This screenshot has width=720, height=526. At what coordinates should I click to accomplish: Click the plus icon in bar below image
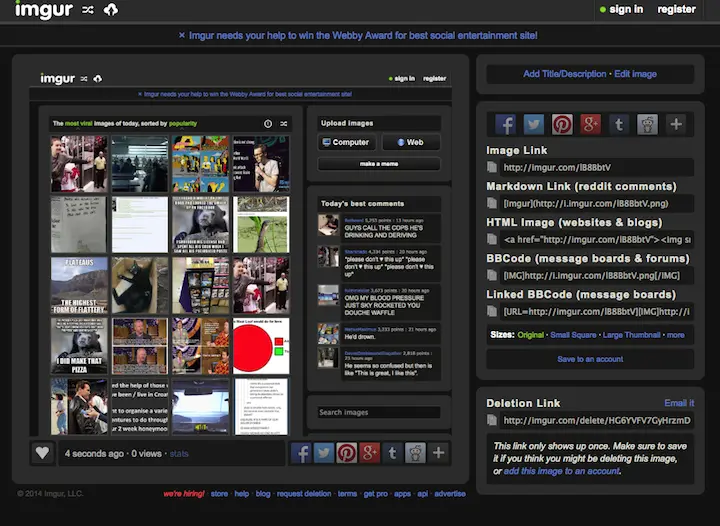click(439, 453)
